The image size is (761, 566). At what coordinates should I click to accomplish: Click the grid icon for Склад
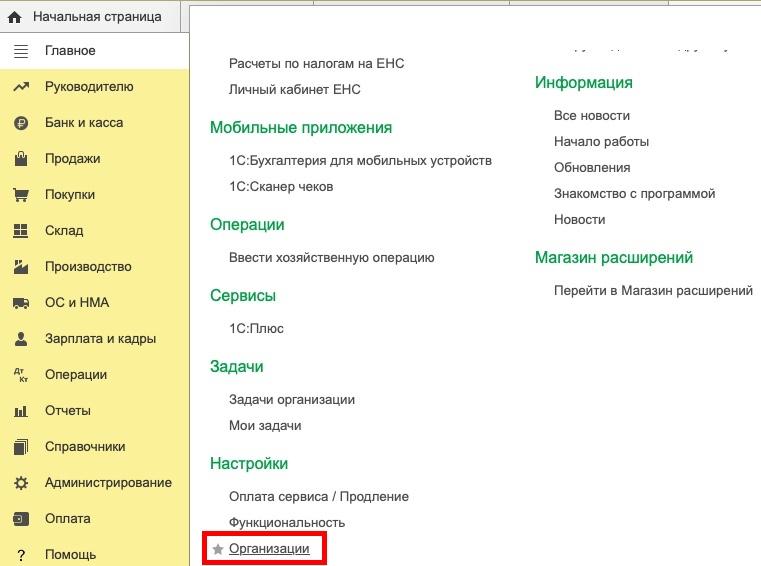[21, 231]
